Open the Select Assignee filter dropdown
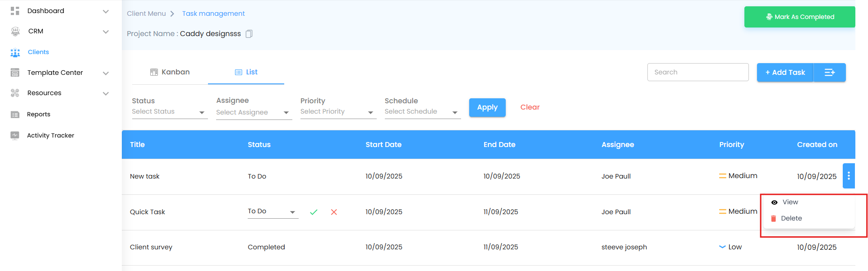This screenshot has width=868, height=271. tap(254, 112)
